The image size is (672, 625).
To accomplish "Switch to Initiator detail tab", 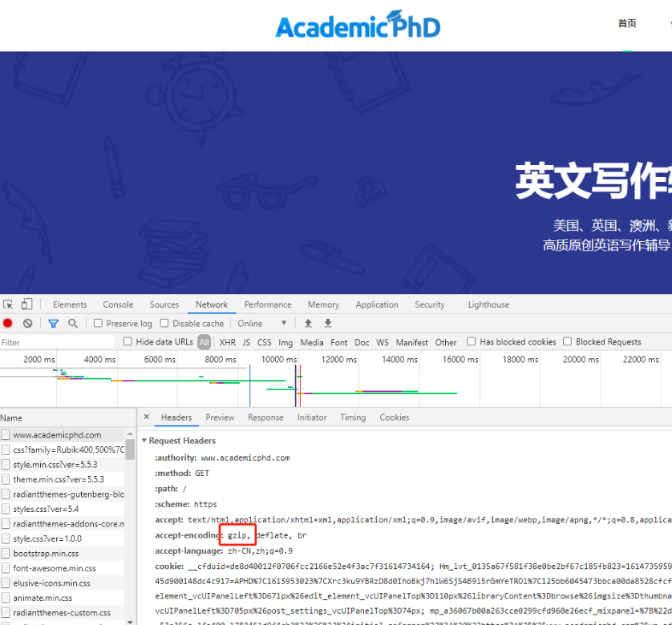I will [312, 417].
